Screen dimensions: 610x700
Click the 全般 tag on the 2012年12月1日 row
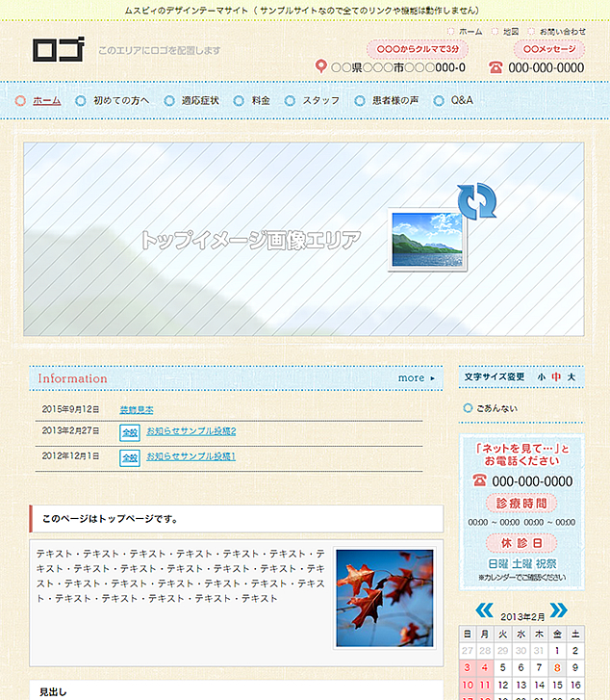click(x=130, y=458)
